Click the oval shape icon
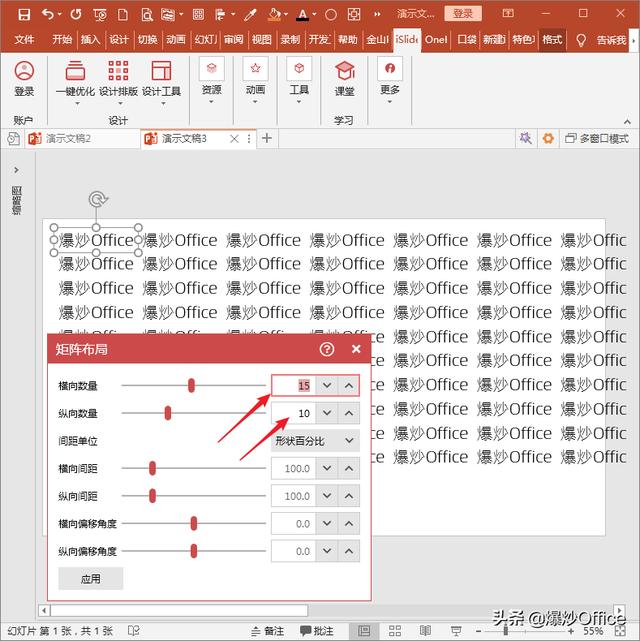Screen dimensions: 640x641 click(x=331, y=15)
